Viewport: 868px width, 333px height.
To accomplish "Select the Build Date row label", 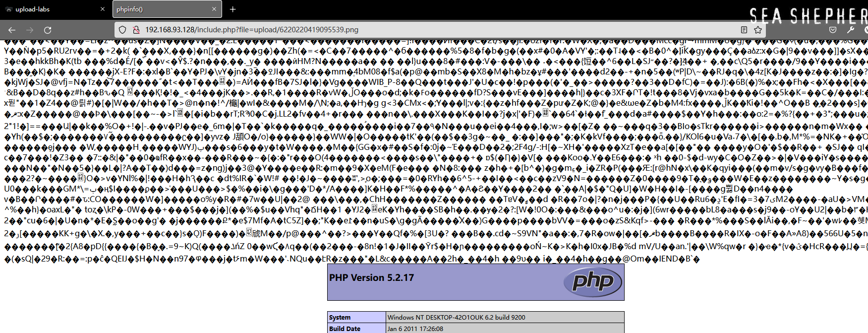I will coord(345,329).
